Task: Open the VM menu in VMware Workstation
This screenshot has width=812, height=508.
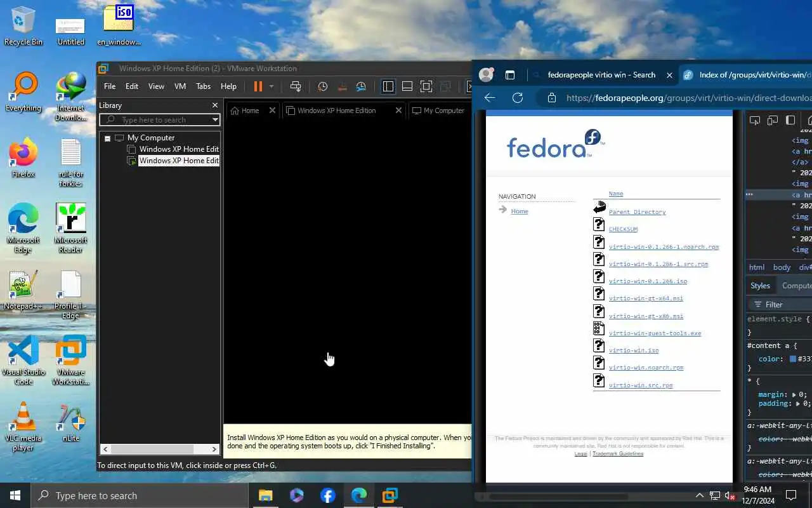Action: pos(180,86)
